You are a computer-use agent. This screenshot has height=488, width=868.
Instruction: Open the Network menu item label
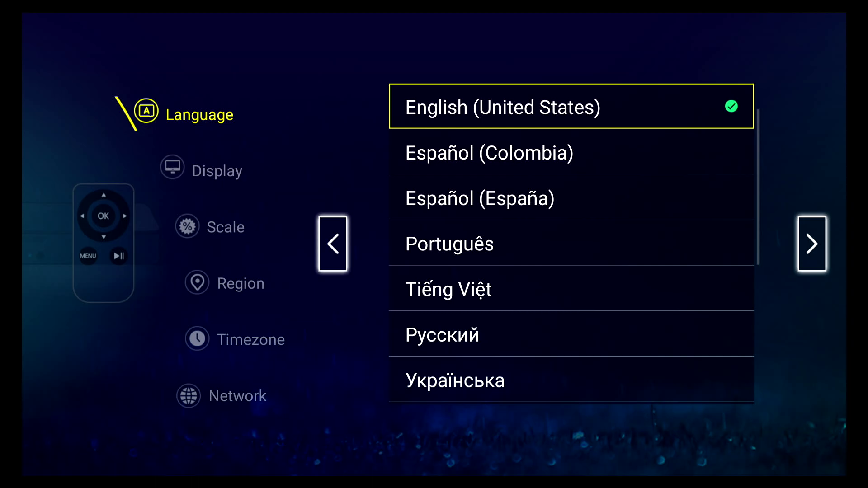237,396
